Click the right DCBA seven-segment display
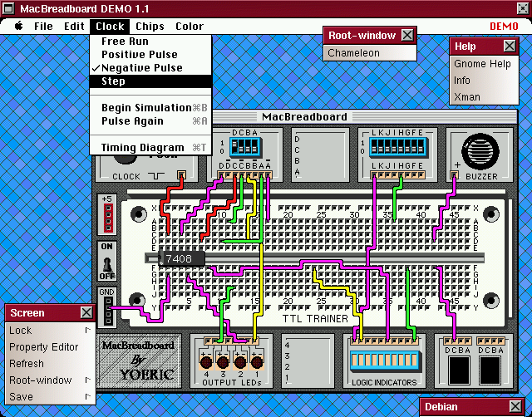 (490, 370)
